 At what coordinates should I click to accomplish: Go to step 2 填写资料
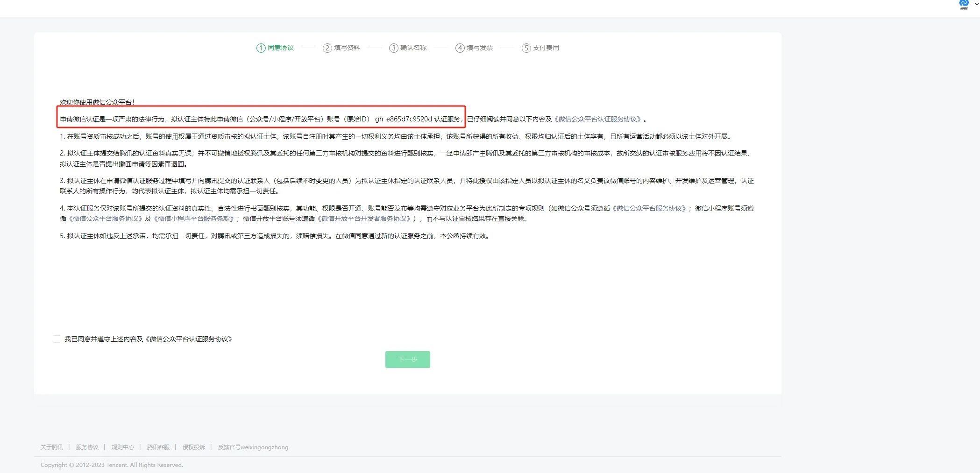pos(341,48)
